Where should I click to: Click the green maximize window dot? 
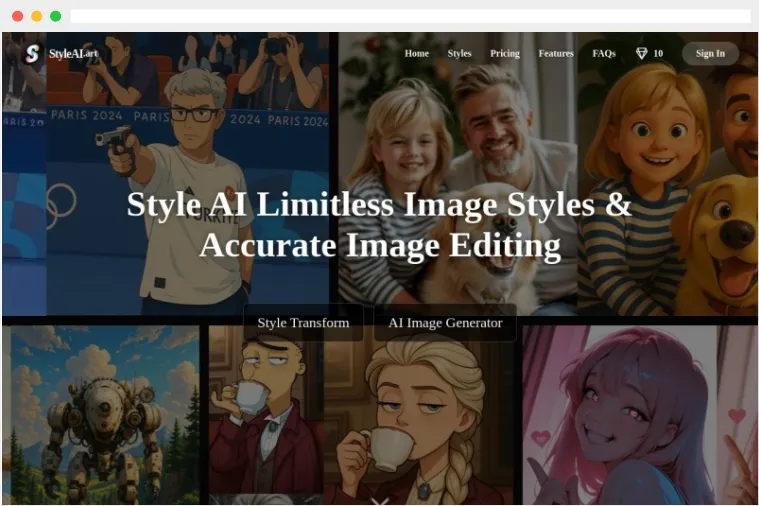pyautogui.click(x=56, y=16)
